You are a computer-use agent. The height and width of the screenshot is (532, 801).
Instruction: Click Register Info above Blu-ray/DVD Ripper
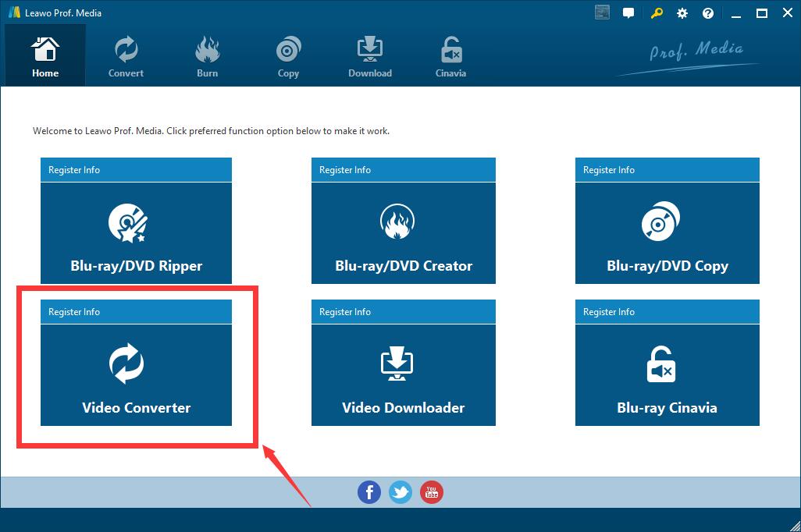pos(74,170)
